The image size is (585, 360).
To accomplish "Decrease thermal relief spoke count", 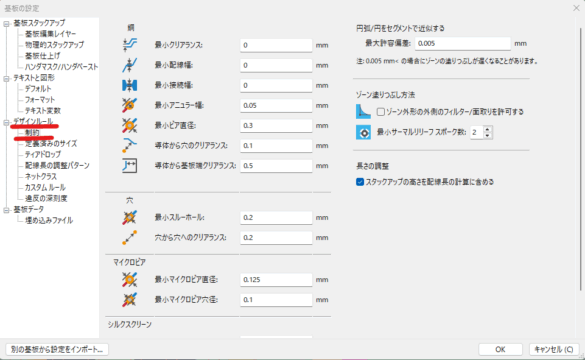I will (487, 135).
